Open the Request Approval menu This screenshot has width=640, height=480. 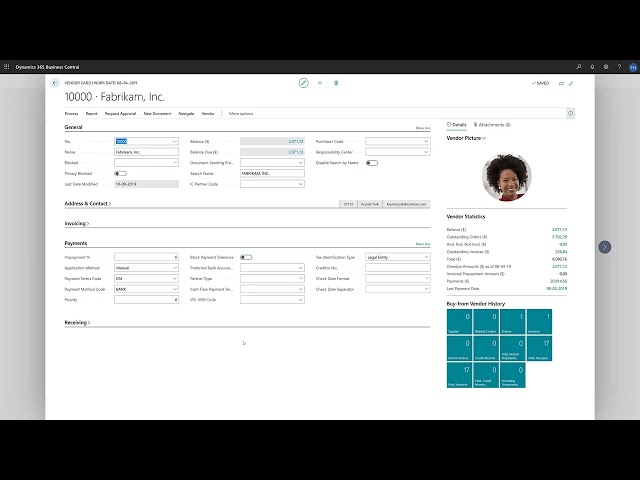(120, 114)
